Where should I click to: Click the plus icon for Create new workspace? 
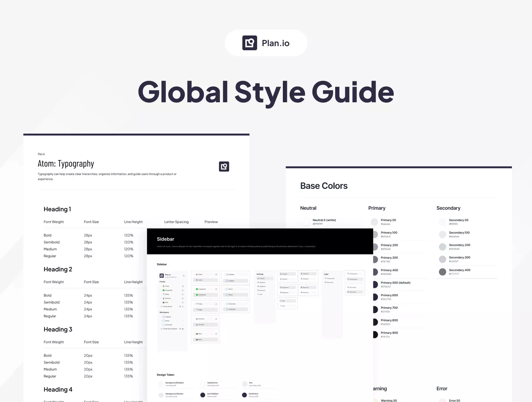[161, 329]
